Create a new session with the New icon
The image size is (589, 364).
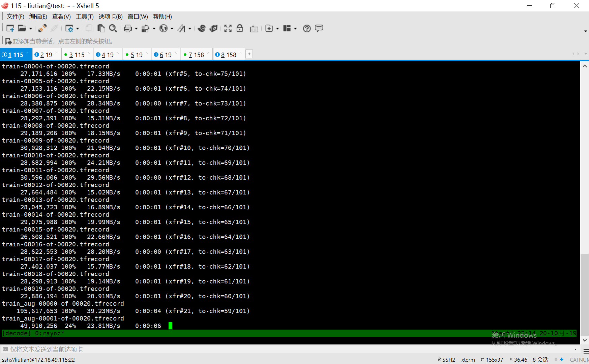[10, 28]
